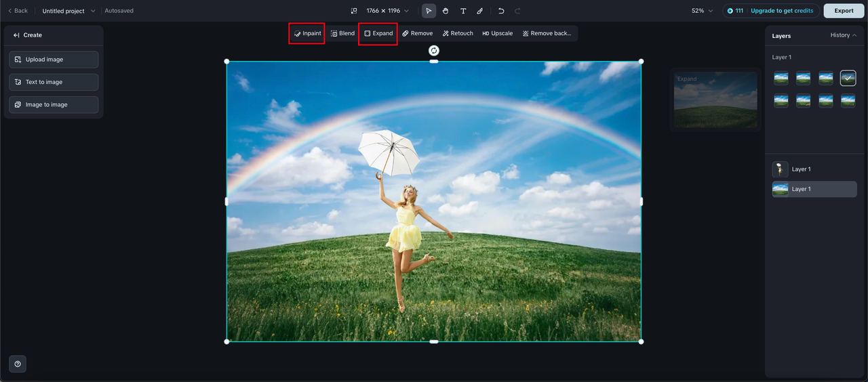Viewport: 868px width, 382px height.
Task: Use the Remove background tool
Action: pyautogui.click(x=547, y=33)
